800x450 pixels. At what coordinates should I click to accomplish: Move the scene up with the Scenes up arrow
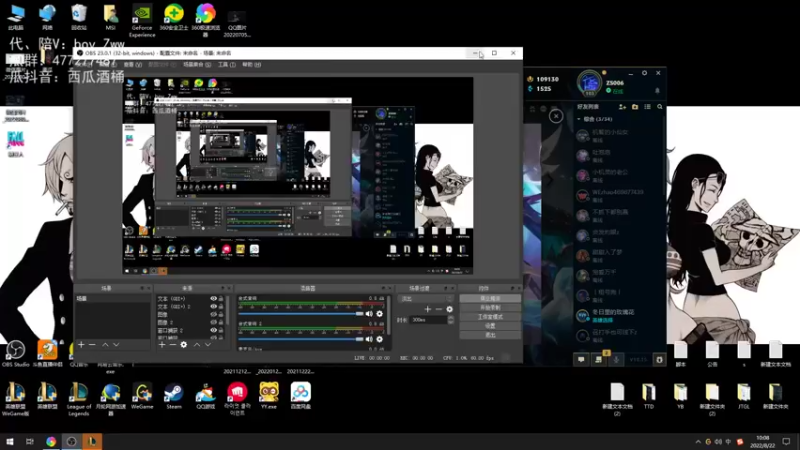click(x=105, y=345)
